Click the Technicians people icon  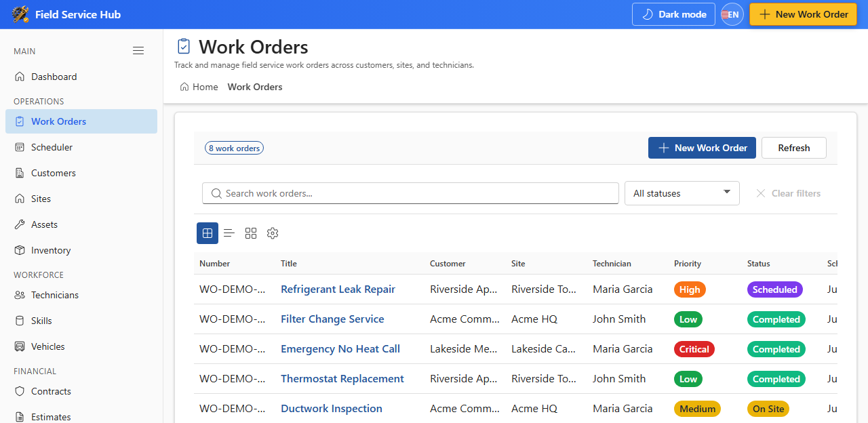pyautogui.click(x=20, y=295)
